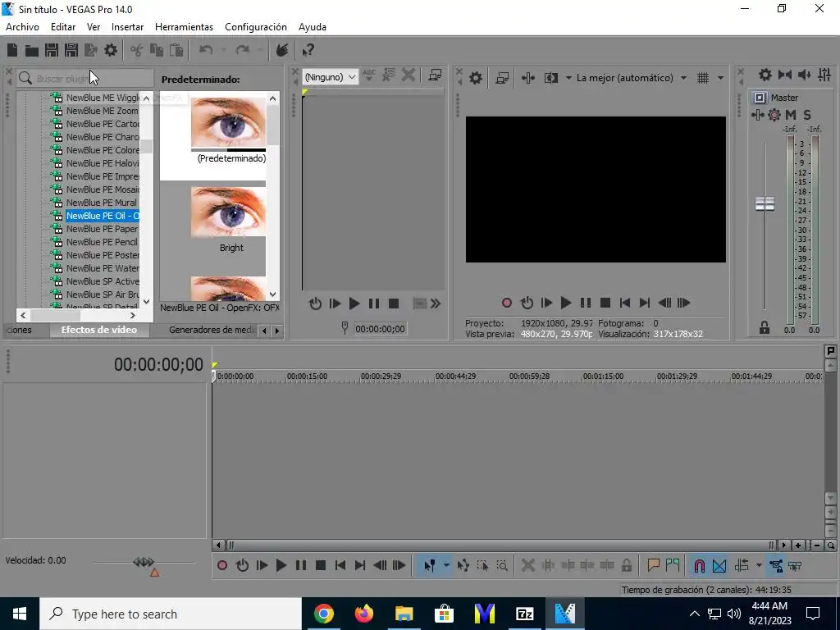This screenshot has height=630, width=840.
Task: Open the overlays grid dropdown arrow
Action: tap(720, 78)
